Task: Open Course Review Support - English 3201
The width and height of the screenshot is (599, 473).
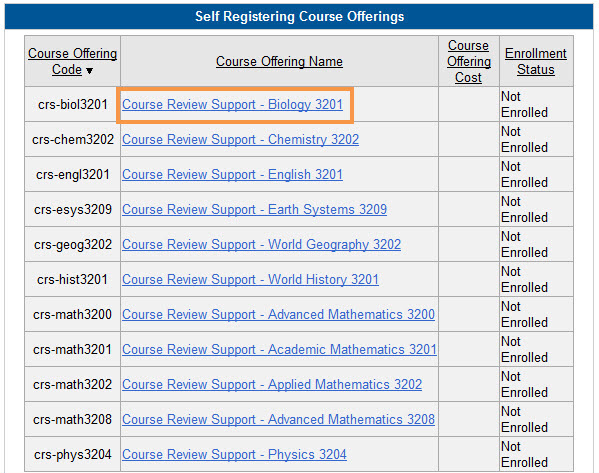Action: point(232,175)
